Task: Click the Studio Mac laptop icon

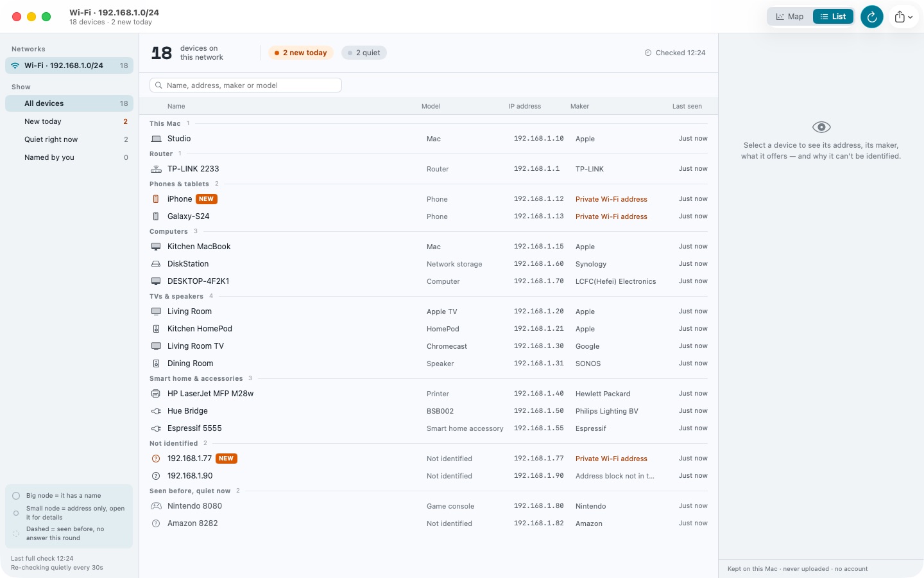Action: coord(156,139)
